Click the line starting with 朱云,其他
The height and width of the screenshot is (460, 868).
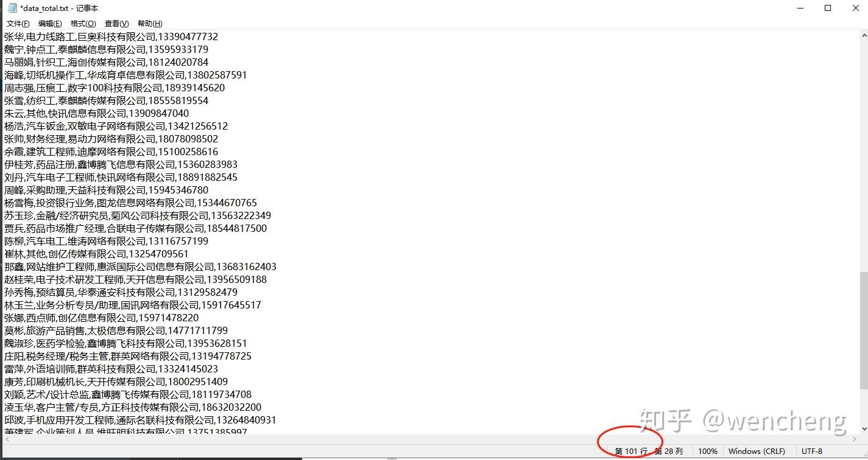(x=96, y=113)
